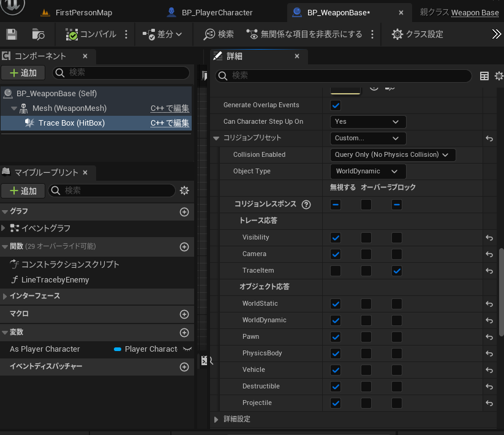
Task: Open the 差分 diff dropdown
Action: click(162, 34)
